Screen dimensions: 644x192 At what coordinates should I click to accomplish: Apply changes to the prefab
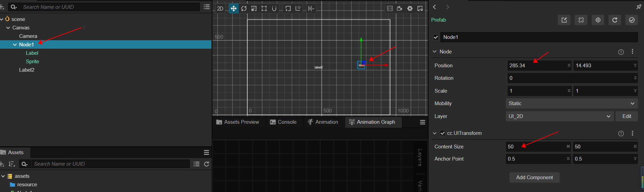tap(632, 20)
